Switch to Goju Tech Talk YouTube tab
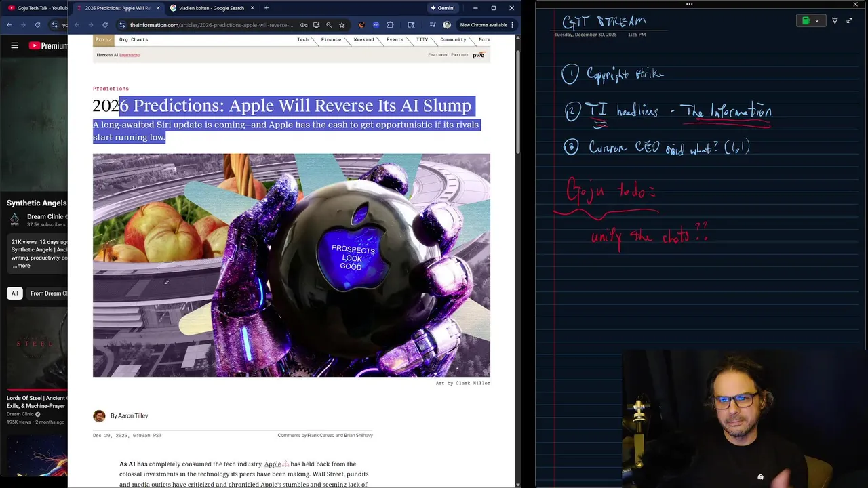 click(36, 8)
